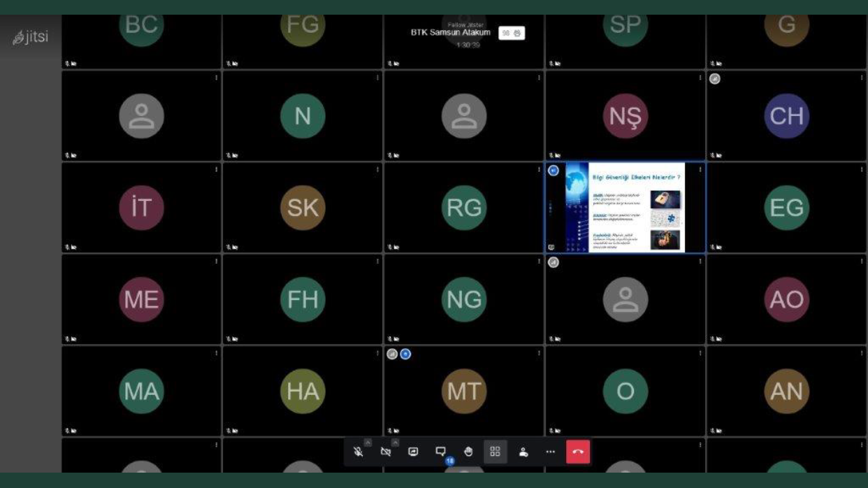The height and width of the screenshot is (488, 868).
Task: Open options menu on HA tile
Action: pos(377,353)
